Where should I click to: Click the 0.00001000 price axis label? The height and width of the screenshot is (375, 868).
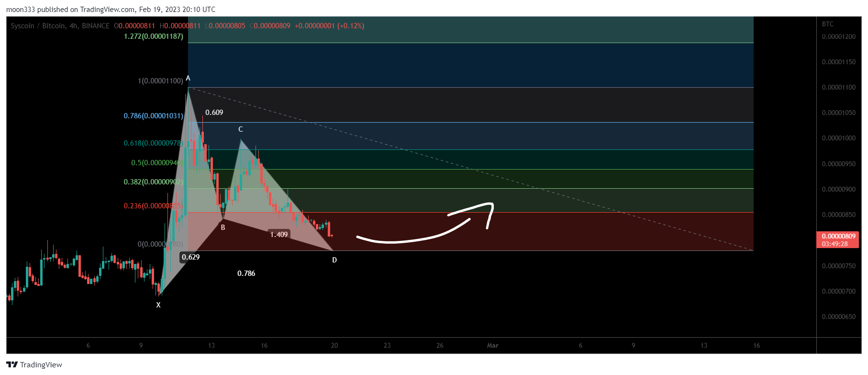pyautogui.click(x=839, y=138)
